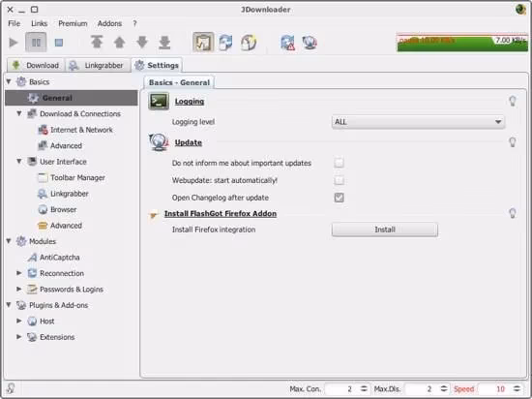Click the Logging terminal icon
The image size is (532, 399).
tap(159, 101)
